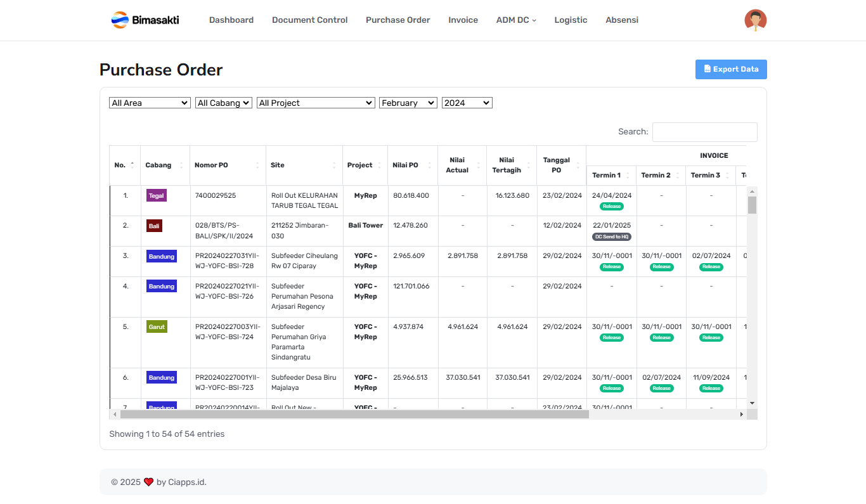Open the Document Control page
Screen dimensions: 866x504
[309, 20]
